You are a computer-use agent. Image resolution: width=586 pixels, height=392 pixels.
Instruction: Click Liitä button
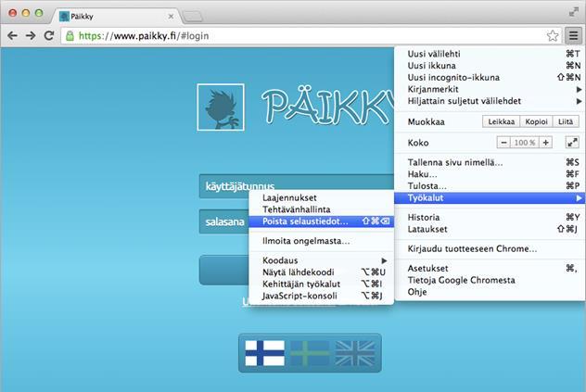[x=566, y=121]
